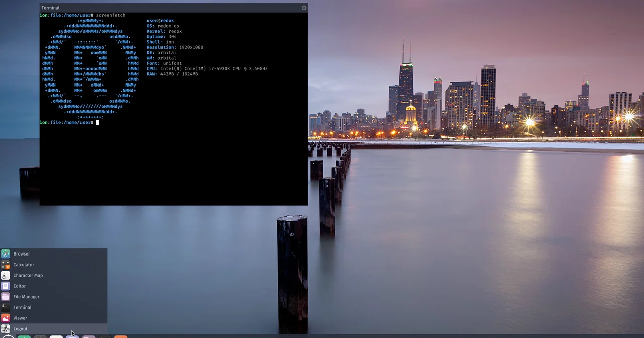644x338 pixels.
Task: Click the 'Shell: ion' line
Action: 160,42
